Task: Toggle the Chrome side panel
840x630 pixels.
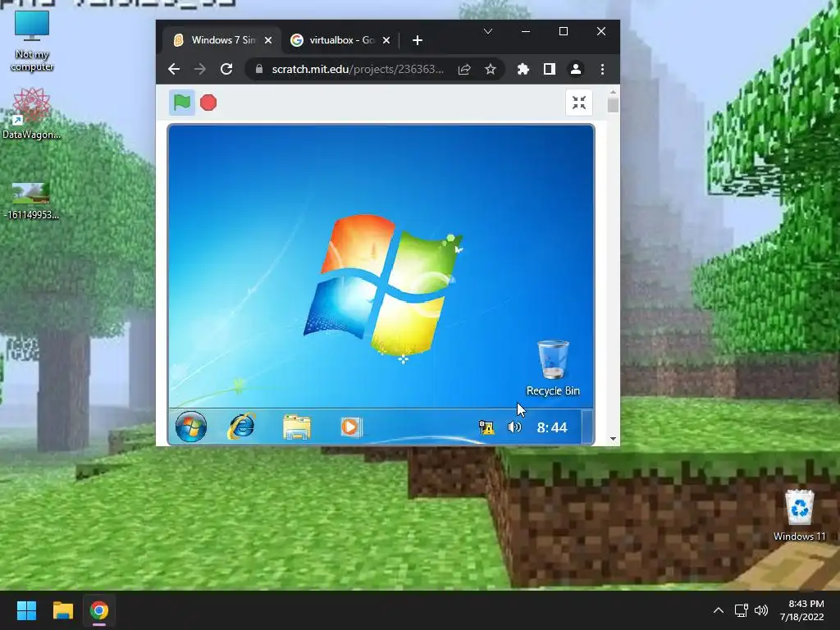Action: click(x=549, y=69)
